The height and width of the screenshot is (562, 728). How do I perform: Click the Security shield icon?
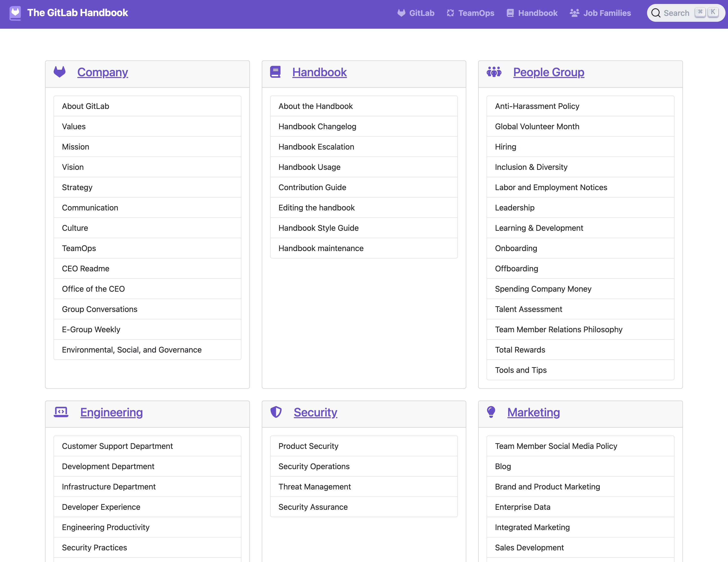point(276,412)
